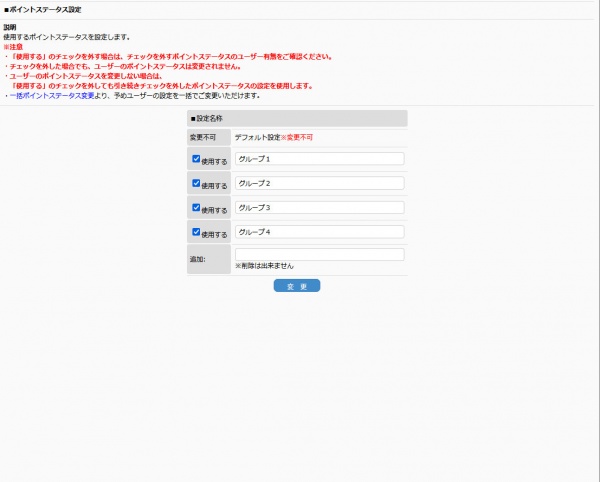The width and height of the screenshot is (600, 482).
Task: Toggle 使用する checkbox for グループ４
Action: point(196,231)
